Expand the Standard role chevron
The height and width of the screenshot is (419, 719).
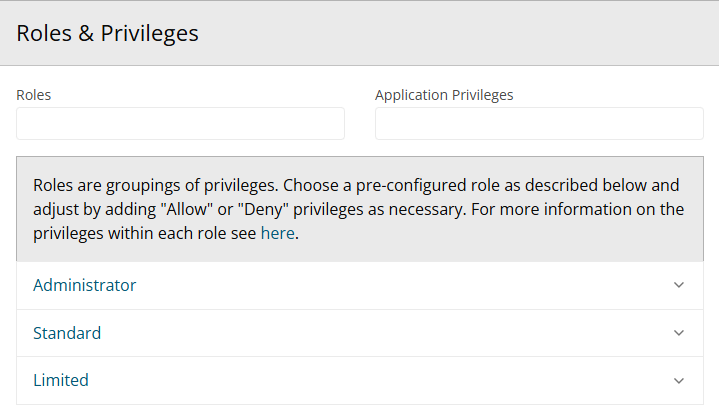pyautogui.click(x=679, y=333)
